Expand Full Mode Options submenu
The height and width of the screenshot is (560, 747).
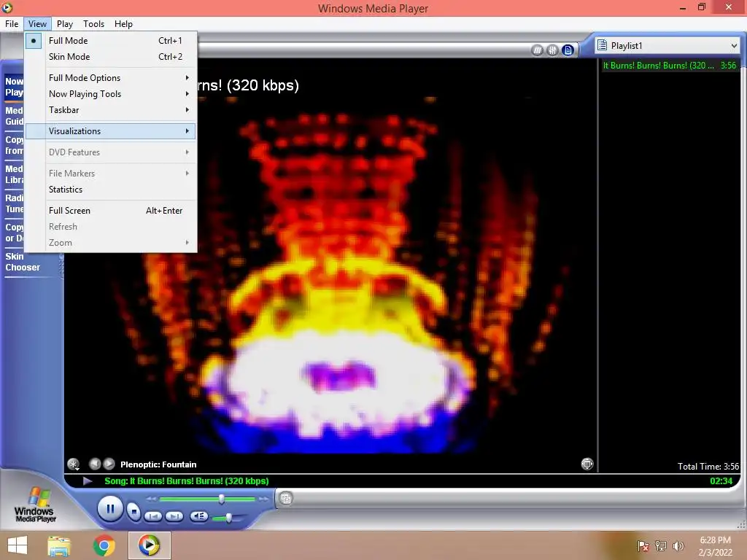pyautogui.click(x=111, y=77)
